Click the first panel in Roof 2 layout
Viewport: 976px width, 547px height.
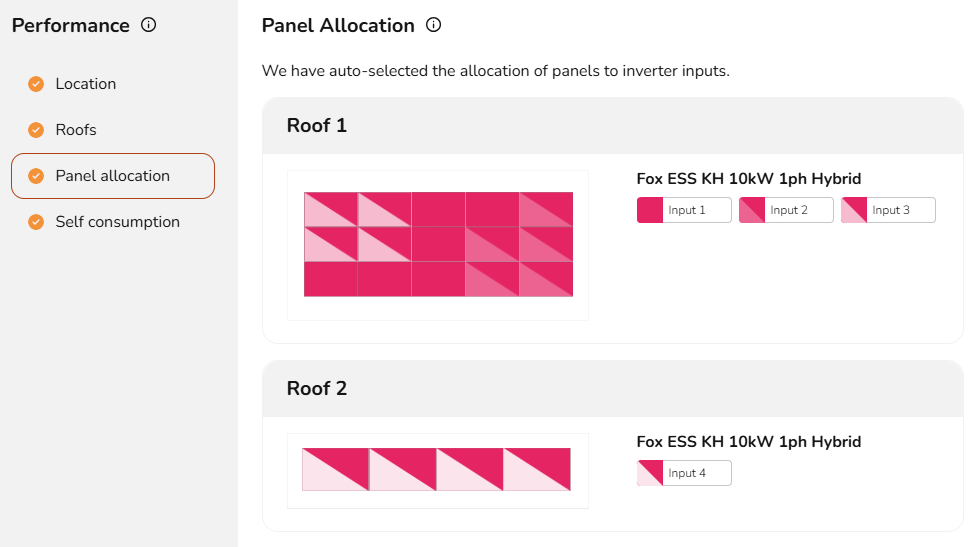(x=336, y=470)
